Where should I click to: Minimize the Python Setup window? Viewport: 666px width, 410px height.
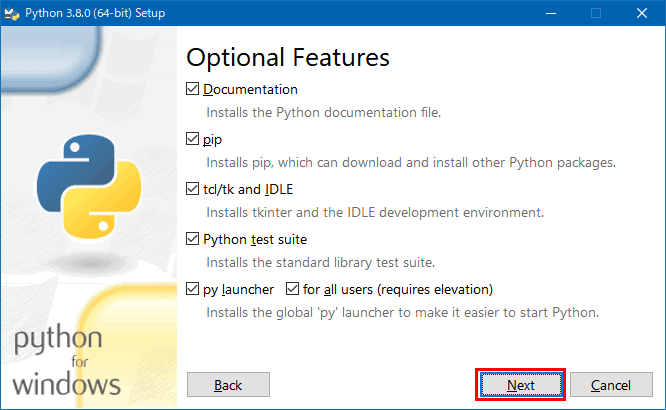pyautogui.click(x=551, y=13)
